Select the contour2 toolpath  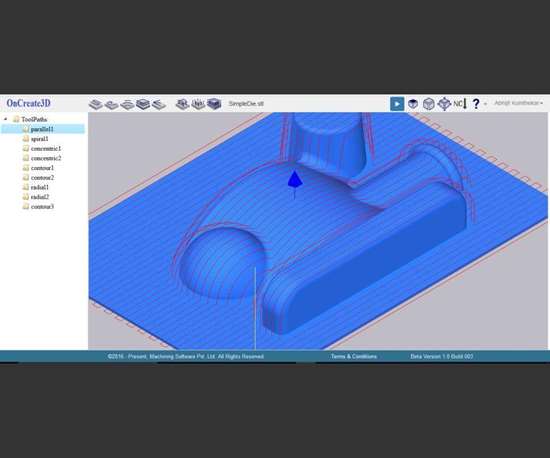[x=42, y=177]
